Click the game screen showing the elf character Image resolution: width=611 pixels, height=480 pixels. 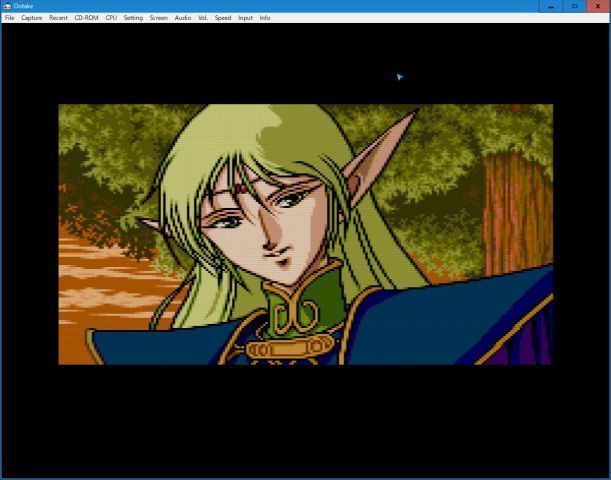click(x=306, y=234)
